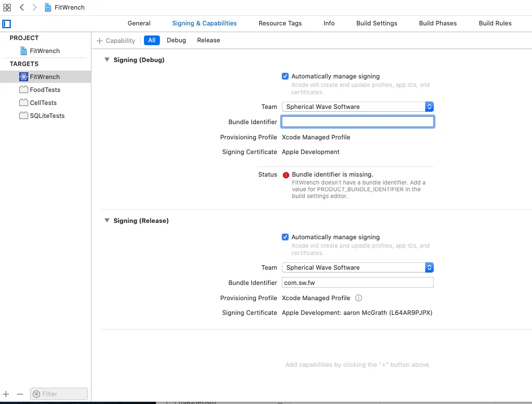Click the red bundle identifier error icon
532x404 pixels.
[x=286, y=175]
